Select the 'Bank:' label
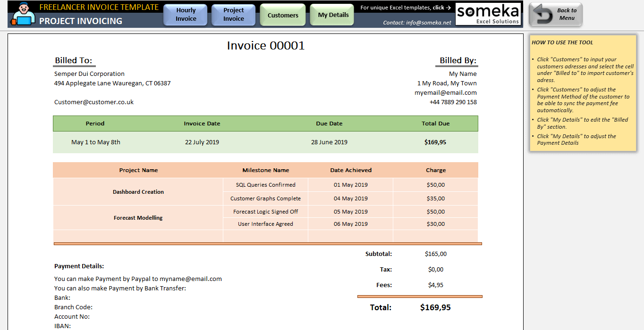The width and height of the screenshot is (644, 330). 62,297
